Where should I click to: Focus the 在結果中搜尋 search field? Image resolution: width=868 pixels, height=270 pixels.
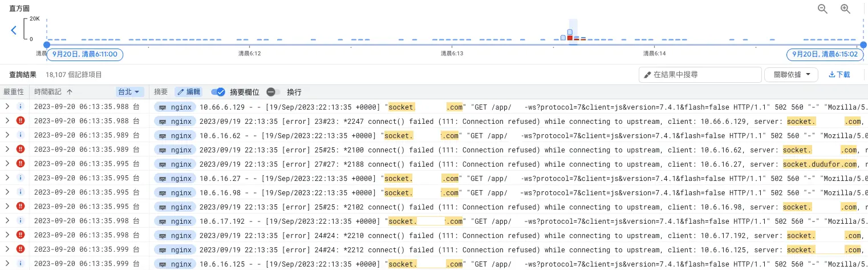[x=700, y=74]
